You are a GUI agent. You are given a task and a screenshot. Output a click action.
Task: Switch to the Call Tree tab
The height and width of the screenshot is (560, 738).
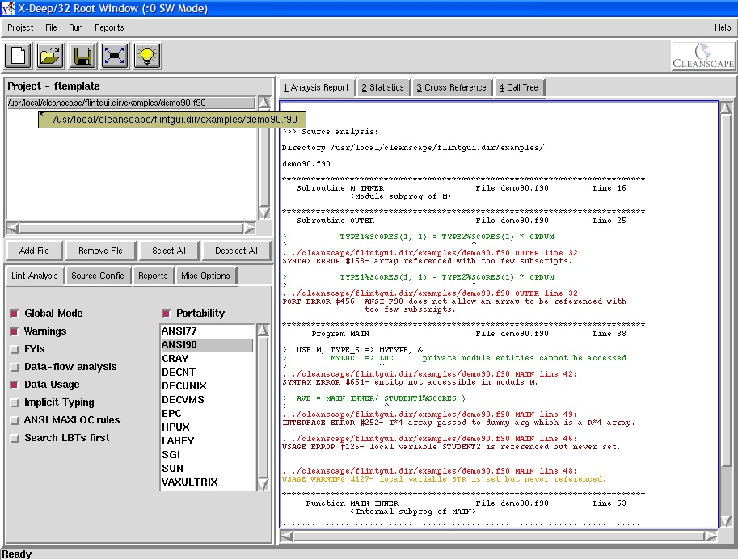coord(518,87)
